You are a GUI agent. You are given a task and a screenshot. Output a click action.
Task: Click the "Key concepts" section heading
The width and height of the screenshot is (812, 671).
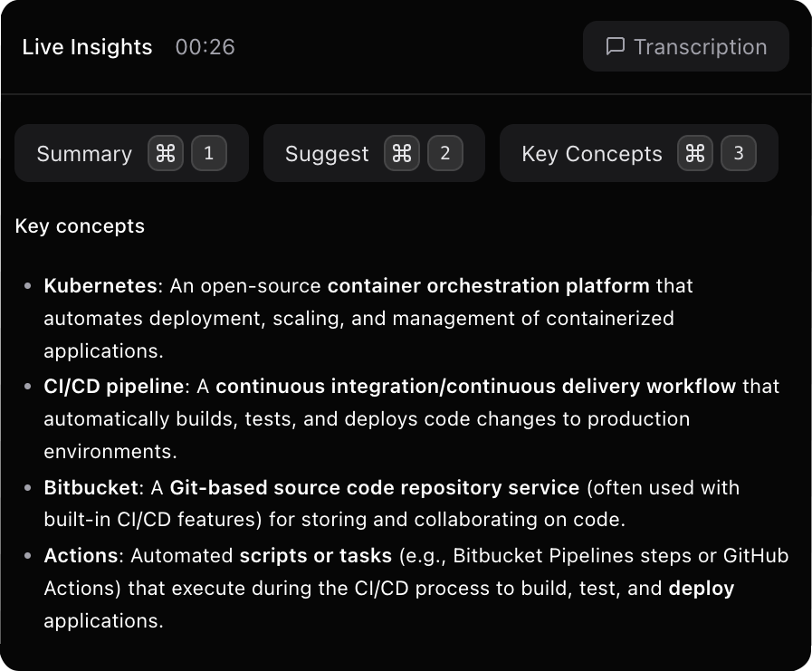[x=80, y=226]
